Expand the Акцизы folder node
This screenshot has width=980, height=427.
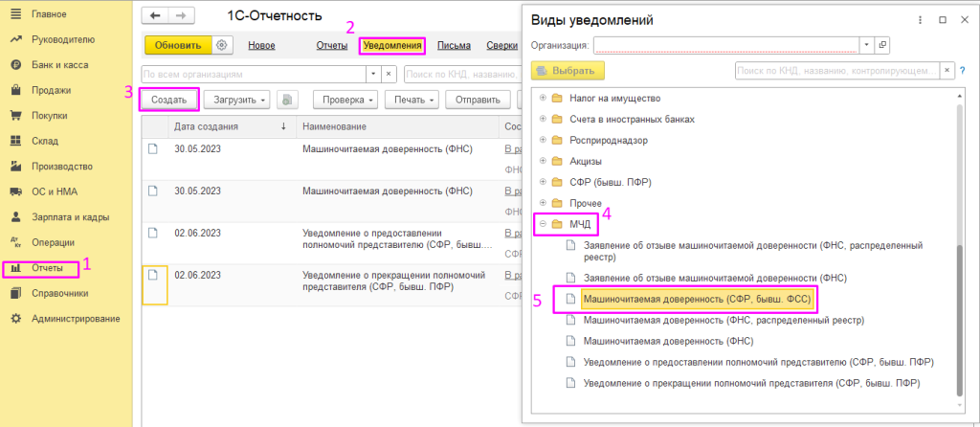pyautogui.click(x=542, y=161)
